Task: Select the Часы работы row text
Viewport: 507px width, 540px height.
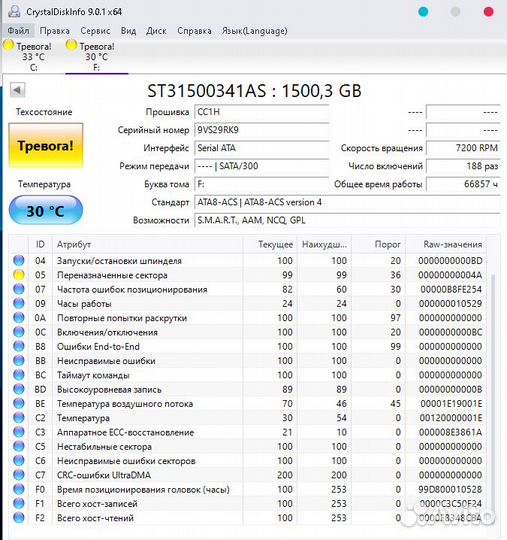Action: coord(84,304)
